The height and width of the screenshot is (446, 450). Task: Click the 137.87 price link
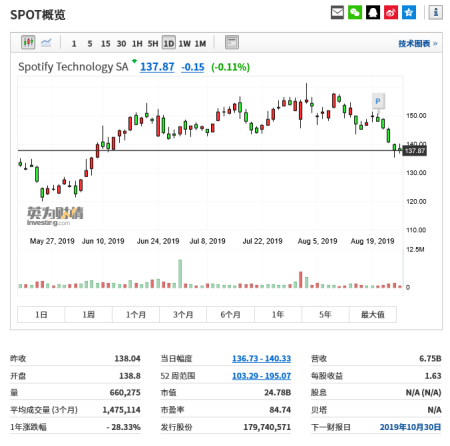tap(157, 67)
